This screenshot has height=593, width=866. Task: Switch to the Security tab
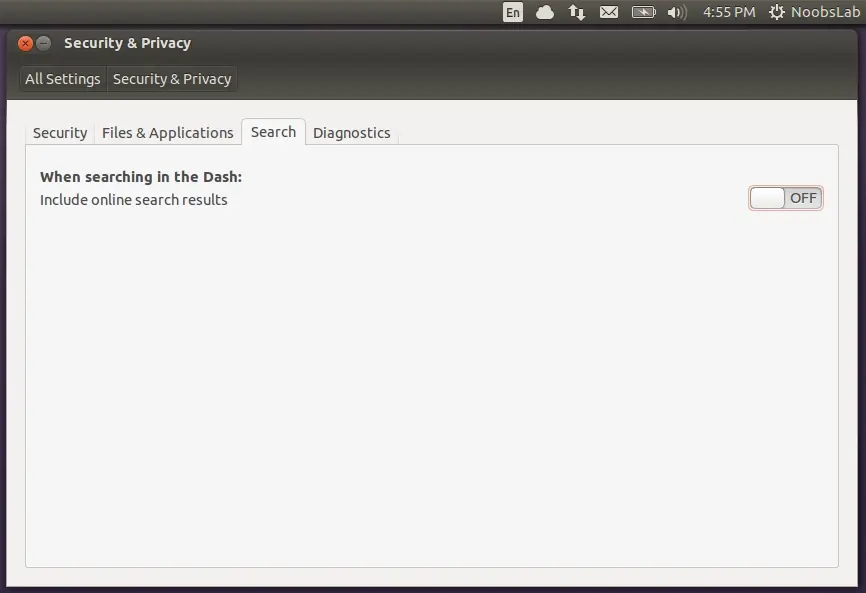(60, 133)
